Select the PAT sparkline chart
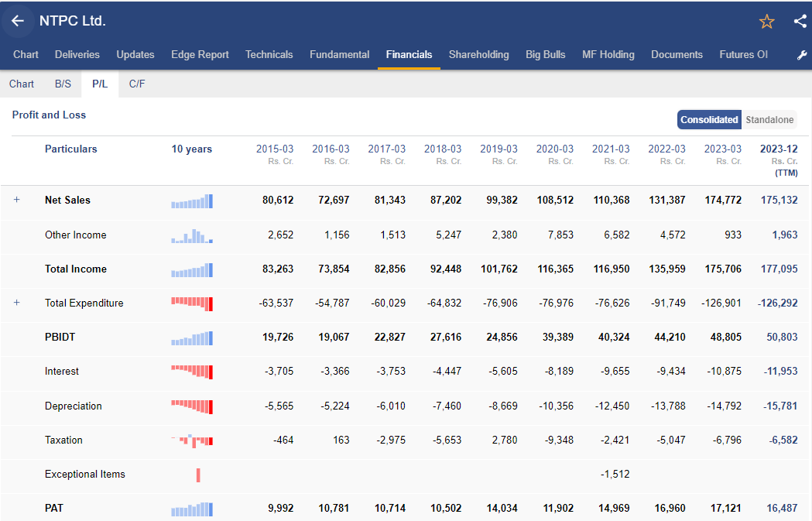Screen dimensions: 812x521 pyautogui.click(x=192, y=509)
